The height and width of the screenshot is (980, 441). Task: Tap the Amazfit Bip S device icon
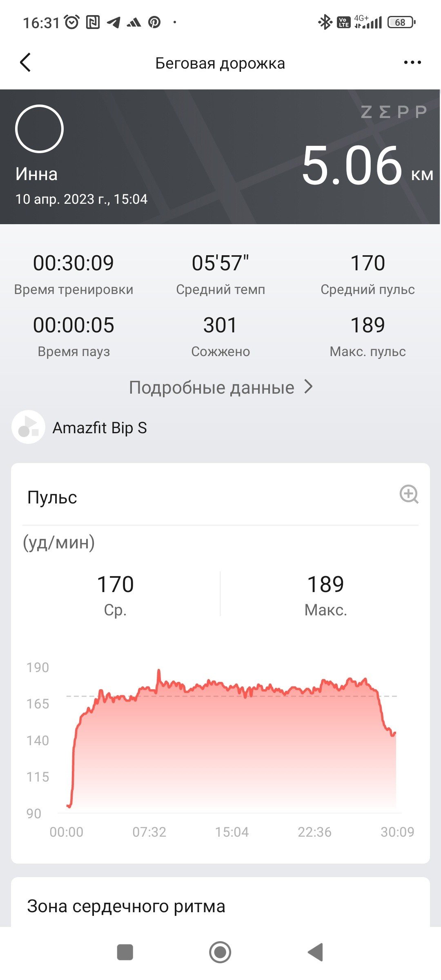point(28,427)
